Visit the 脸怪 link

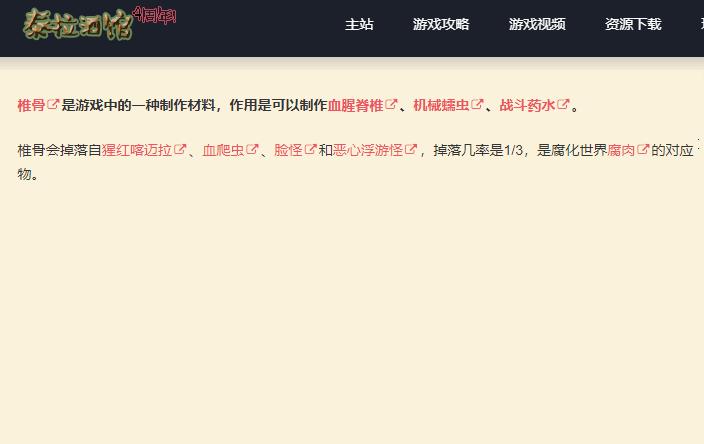288,150
